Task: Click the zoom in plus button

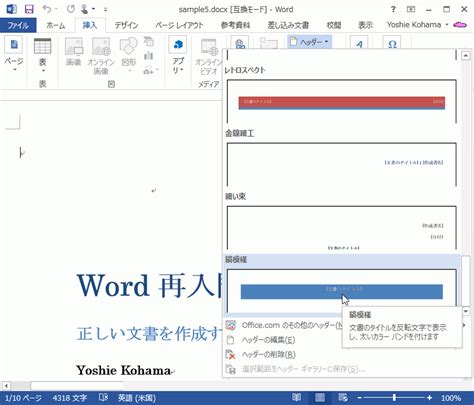Action: (x=429, y=398)
